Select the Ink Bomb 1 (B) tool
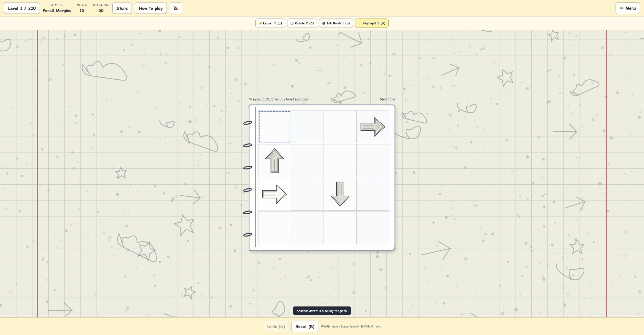The image size is (644, 335). 336,23
